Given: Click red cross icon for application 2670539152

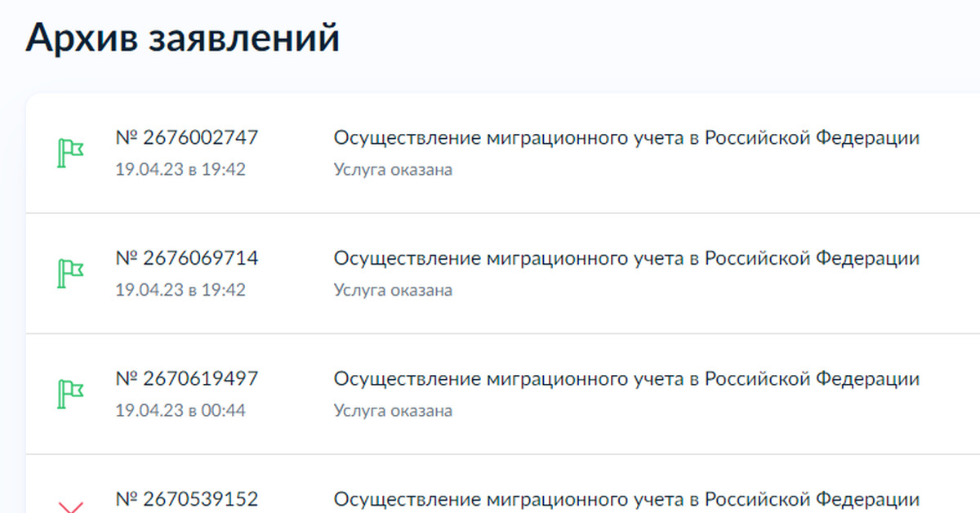Looking at the screenshot, I should click(71, 507).
